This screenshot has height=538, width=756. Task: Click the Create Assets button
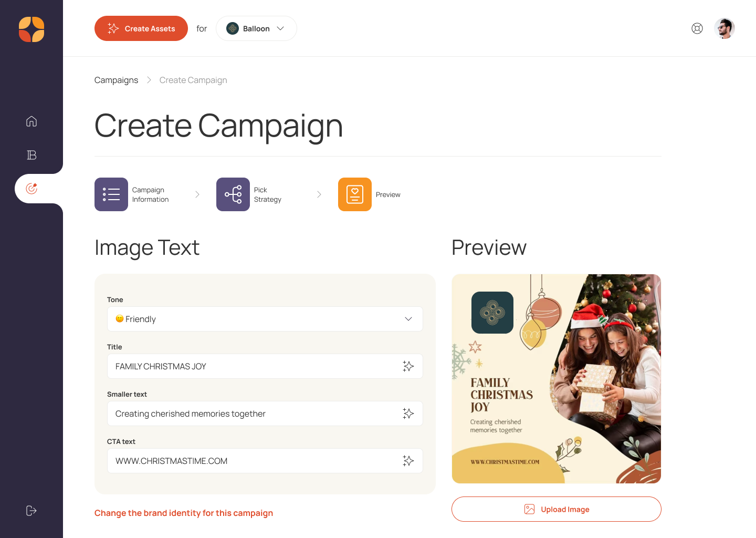(141, 28)
